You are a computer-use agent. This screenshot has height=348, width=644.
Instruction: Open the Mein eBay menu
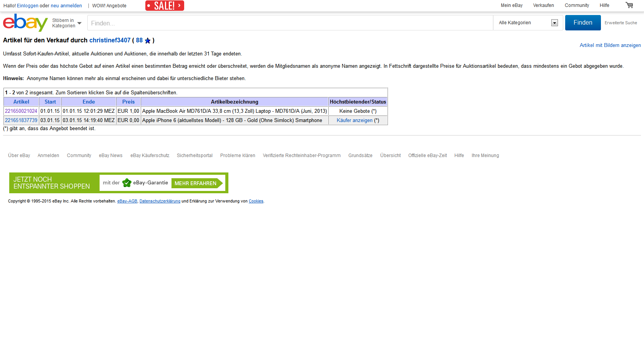[511, 5]
